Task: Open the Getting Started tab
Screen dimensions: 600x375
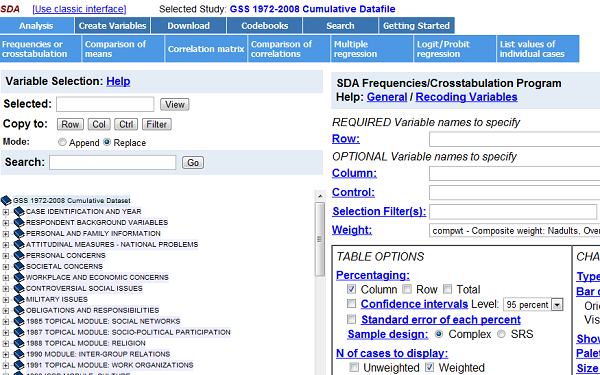Action: [x=416, y=26]
